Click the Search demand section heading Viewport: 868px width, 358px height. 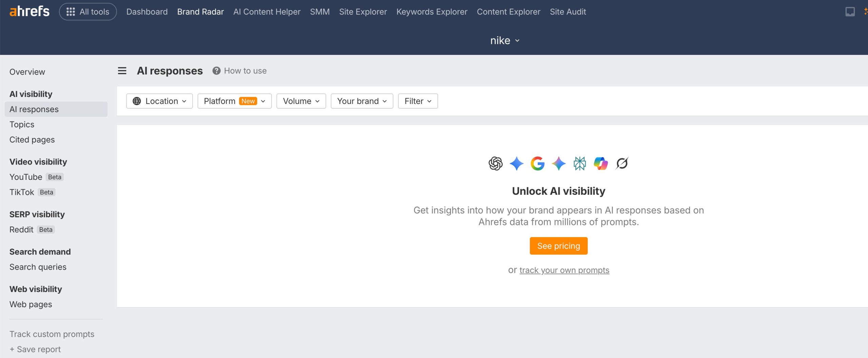[40, 252]
